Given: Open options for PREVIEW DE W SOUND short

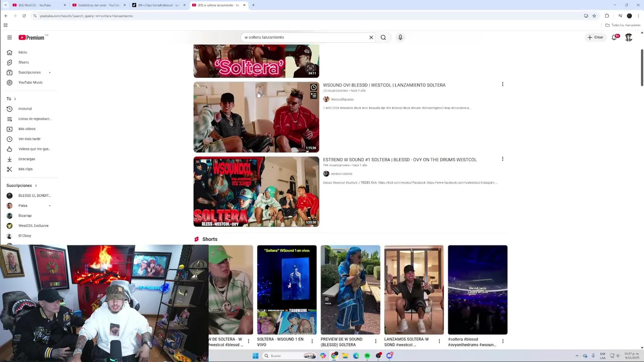Looking at the screenshot, I should (x=375, y=341).
